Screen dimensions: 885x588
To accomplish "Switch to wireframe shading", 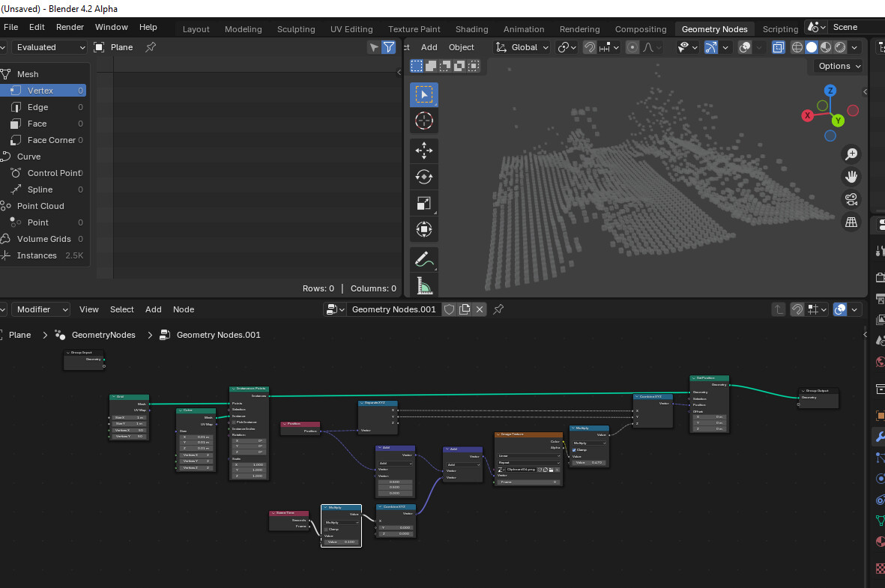I will [x=797, y=47].
